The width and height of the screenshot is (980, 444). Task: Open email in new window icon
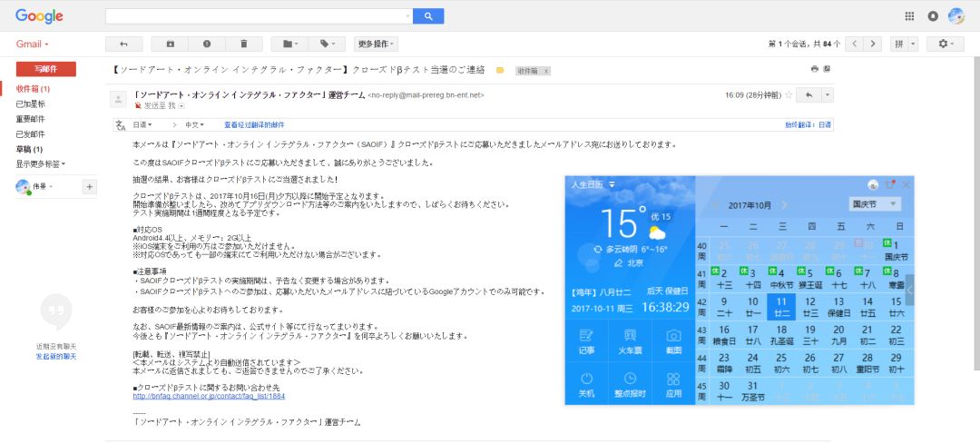coord(827,69)
